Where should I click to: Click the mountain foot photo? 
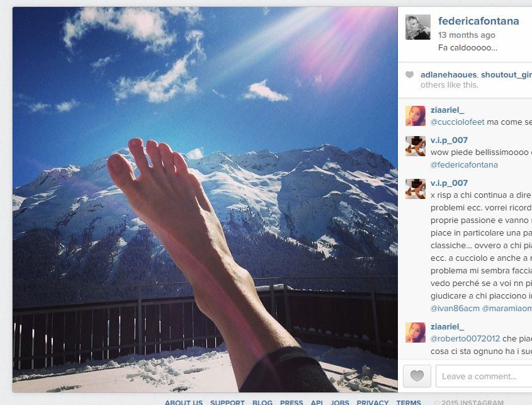tap(205, 200)
